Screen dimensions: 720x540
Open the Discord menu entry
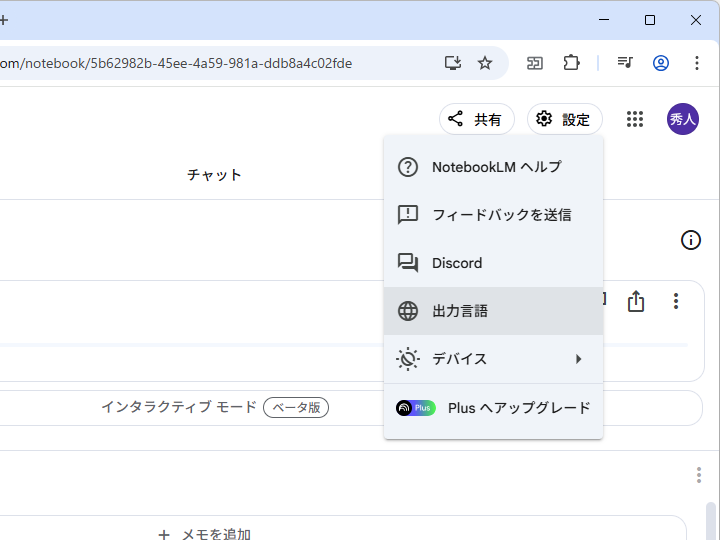(x=493, y=263)
